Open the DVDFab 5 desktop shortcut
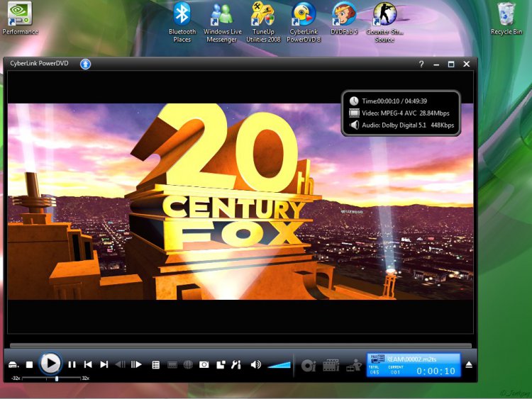Screen dimensions: 532x399 coord(344,18)
